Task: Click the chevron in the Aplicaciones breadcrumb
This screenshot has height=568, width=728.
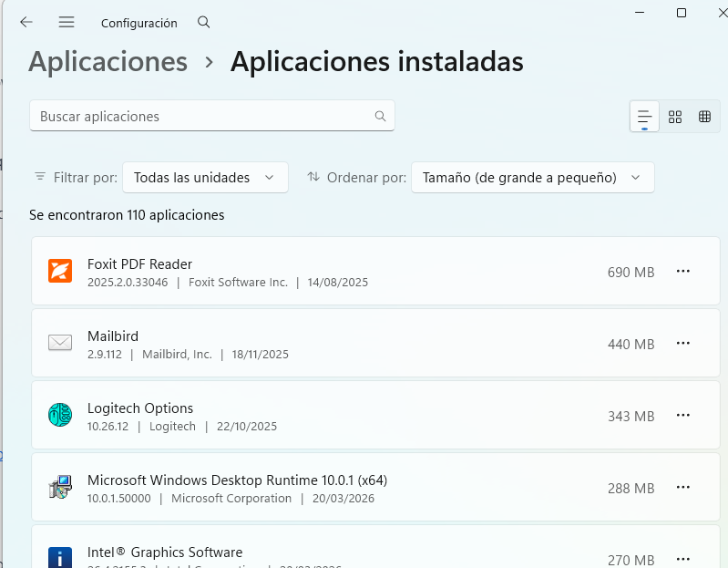Action: (x=210, y=62)
